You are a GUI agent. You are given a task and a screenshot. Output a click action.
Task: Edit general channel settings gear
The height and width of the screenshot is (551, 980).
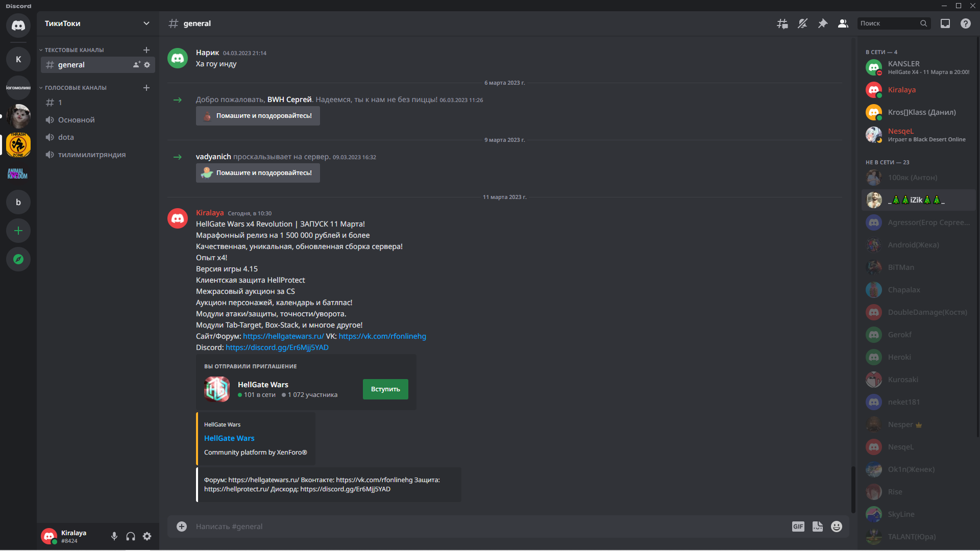[x=147, y=65]
